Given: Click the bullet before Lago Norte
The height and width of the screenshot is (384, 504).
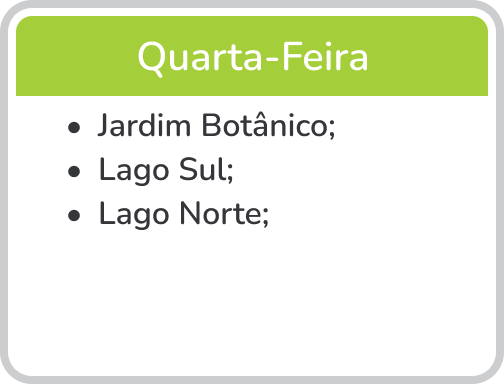Looking at the screenshot, I should 74,215.
